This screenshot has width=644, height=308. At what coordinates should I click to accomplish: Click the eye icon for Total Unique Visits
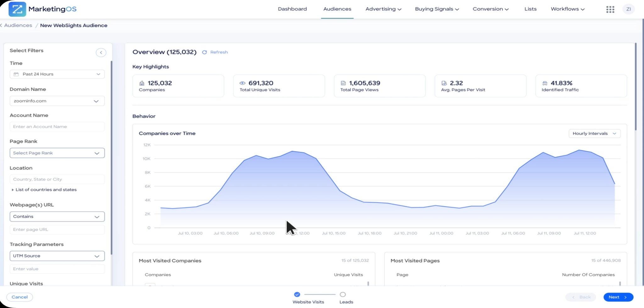point(242,83)
